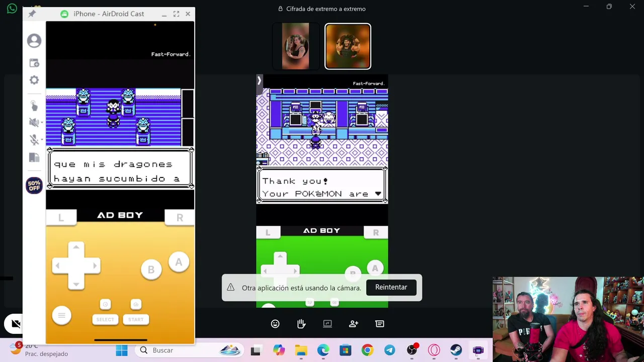Expand the side panel chevron on shared screen
This screenshot has height=362, width=644.
pos(259,80)
